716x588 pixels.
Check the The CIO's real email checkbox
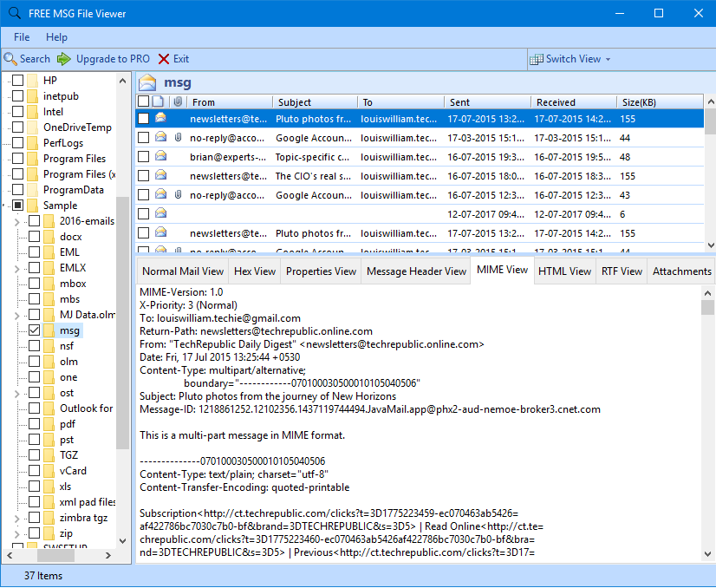coord(143,175)
